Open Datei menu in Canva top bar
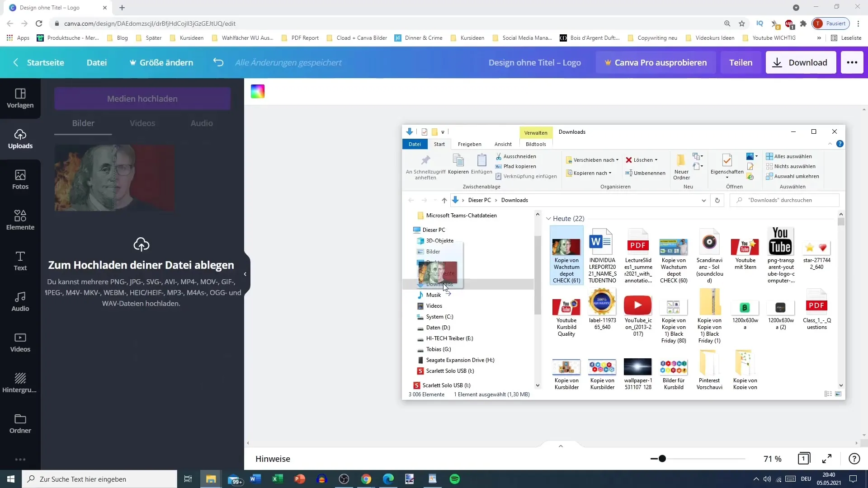The width and height of the screenshot is (868, 488). coord(97,62)
